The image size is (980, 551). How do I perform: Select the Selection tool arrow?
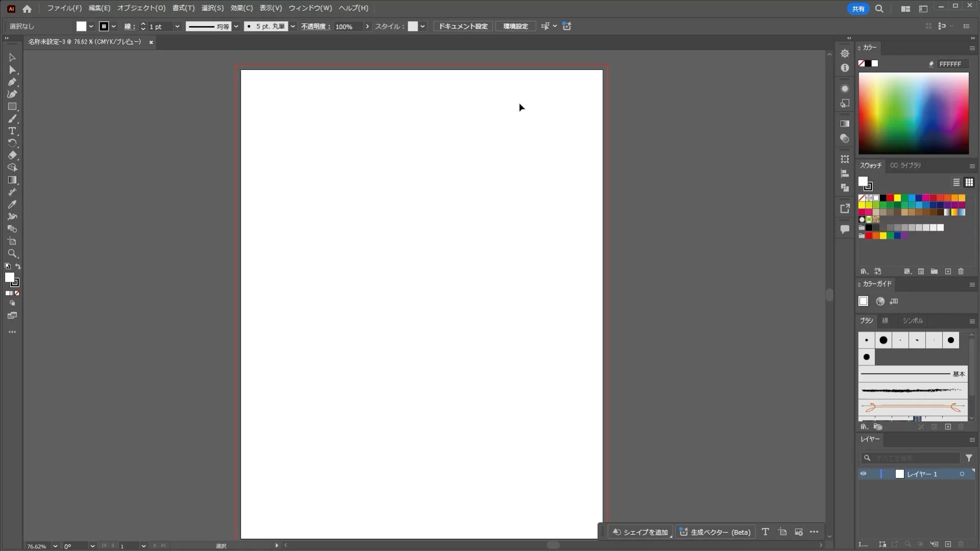[x=12, y=58]
